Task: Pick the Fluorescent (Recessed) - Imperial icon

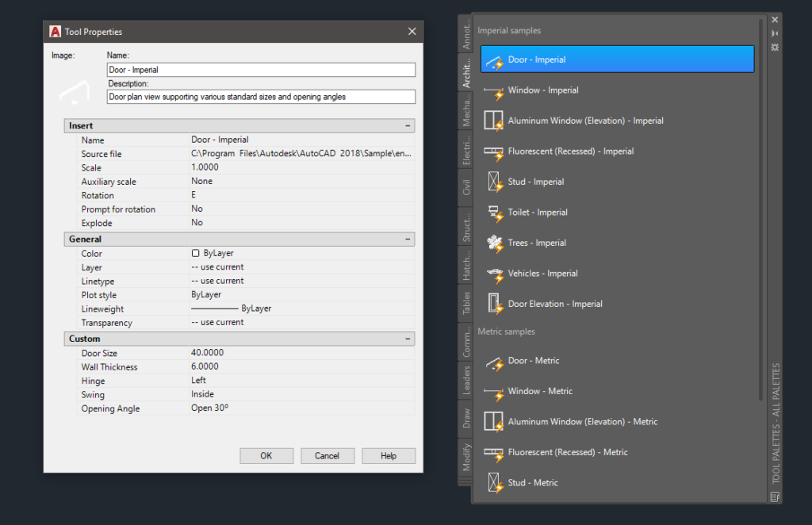Action: (495, 151)
